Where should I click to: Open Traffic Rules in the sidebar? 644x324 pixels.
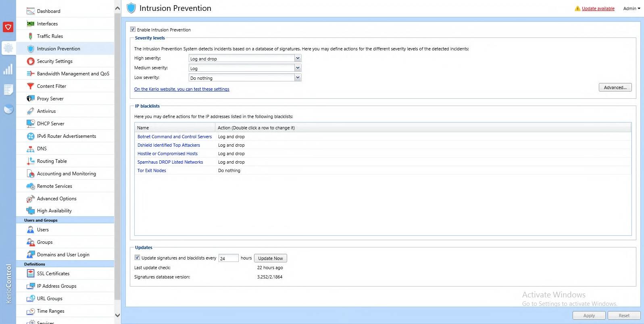click(x=50, y=36)
